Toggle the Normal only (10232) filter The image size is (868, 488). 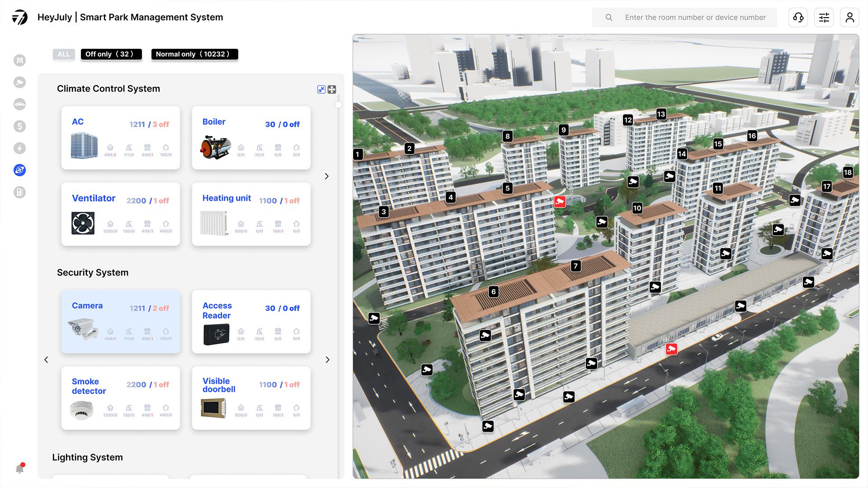tap(194, 54)
